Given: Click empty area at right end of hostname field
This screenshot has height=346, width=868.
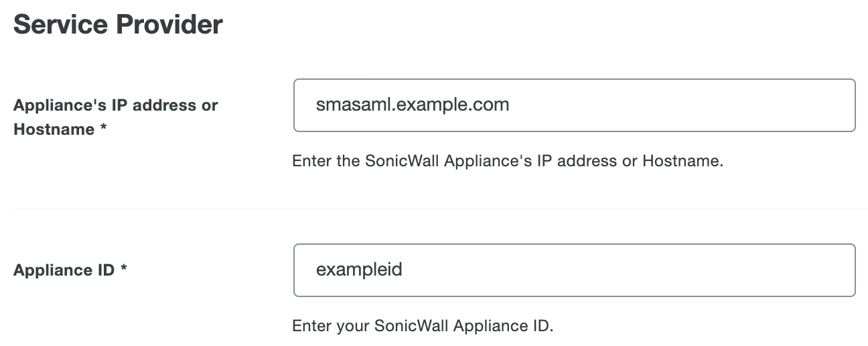Looking at the screenshot, I should 804,105.
